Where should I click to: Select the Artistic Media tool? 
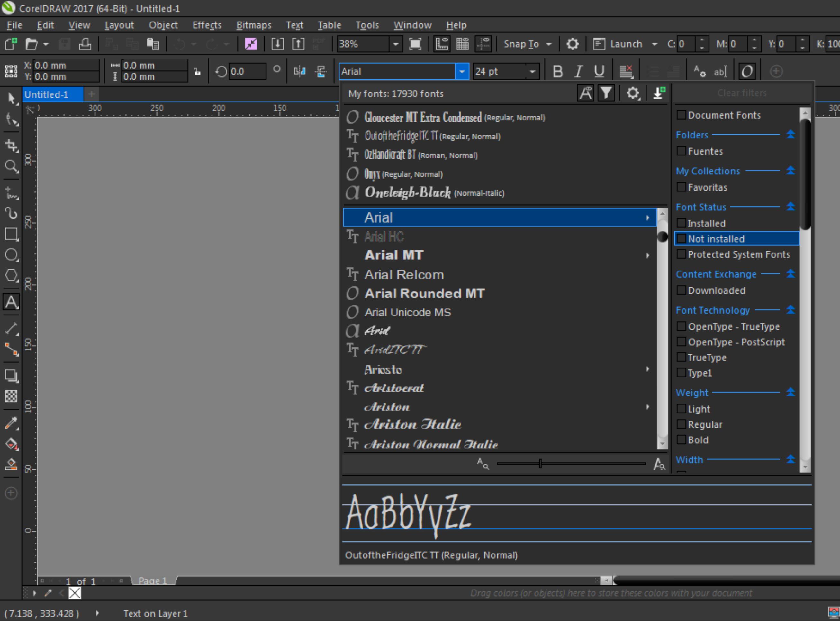coord(11,213)
